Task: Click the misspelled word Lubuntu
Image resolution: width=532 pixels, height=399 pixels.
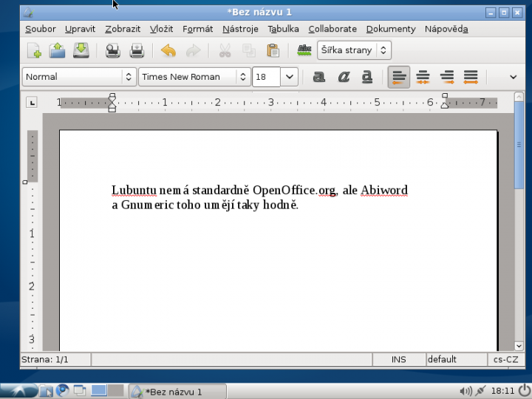Action: coord(134,191)
